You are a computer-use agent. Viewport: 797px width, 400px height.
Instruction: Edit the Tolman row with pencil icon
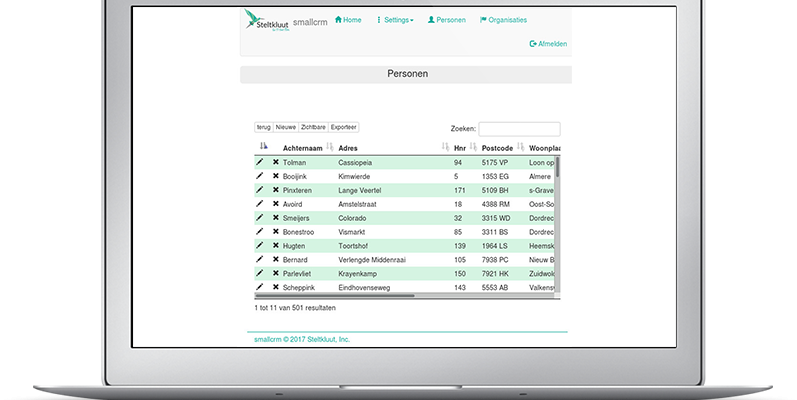pos(260,162)
